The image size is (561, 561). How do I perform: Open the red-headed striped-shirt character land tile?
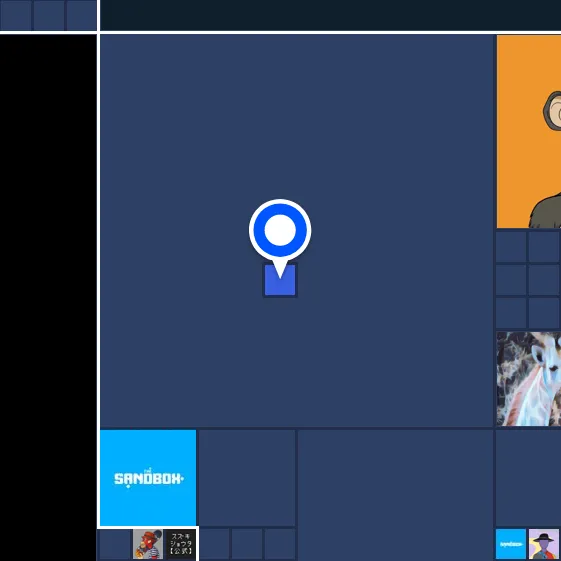(x=148, y=544)
